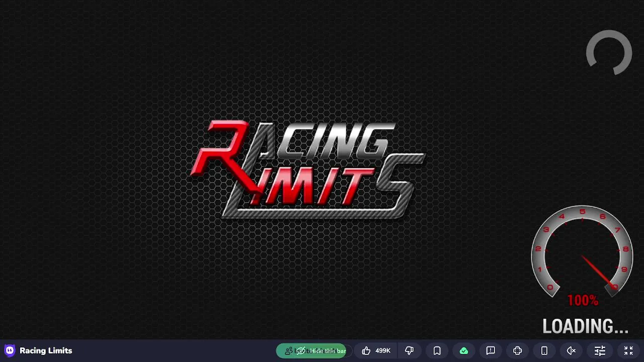Click the purple Poki-style mascot logo

tap(10, 350)
